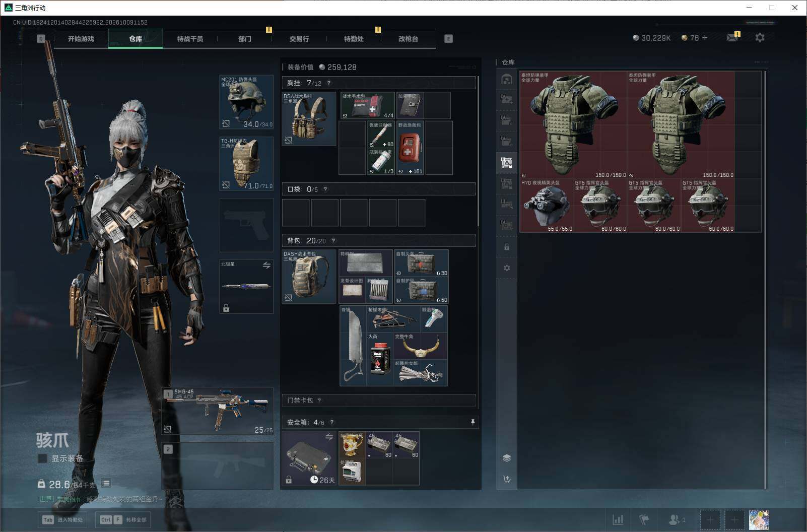Click the equipment panel vertical scrollbar

point(478,151)
